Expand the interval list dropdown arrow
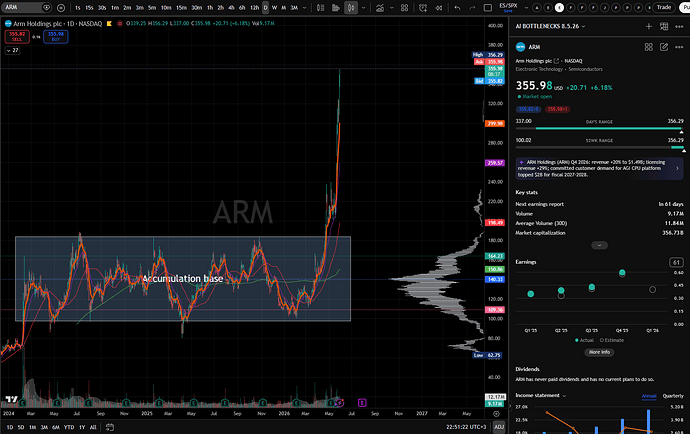 [304, 7]
